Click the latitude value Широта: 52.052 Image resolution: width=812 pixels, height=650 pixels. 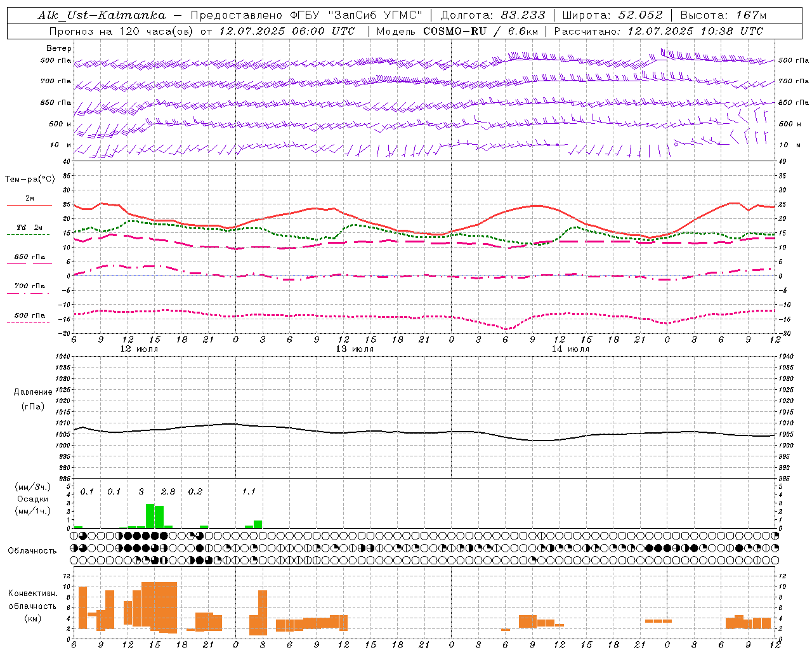[612, 15]
